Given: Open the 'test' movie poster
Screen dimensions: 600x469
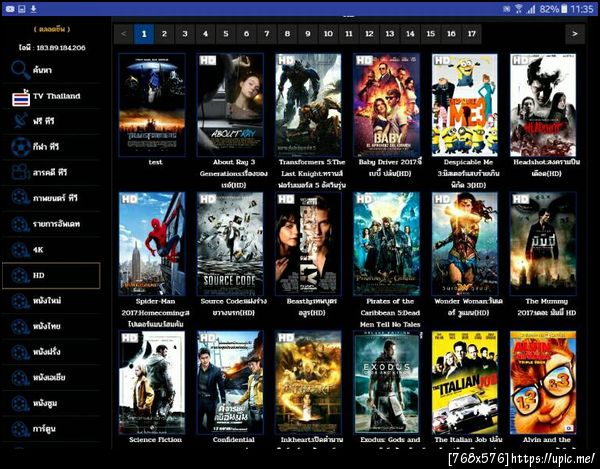Looking at the screenshot, I should pyautogui.click(x=152, y=105).
